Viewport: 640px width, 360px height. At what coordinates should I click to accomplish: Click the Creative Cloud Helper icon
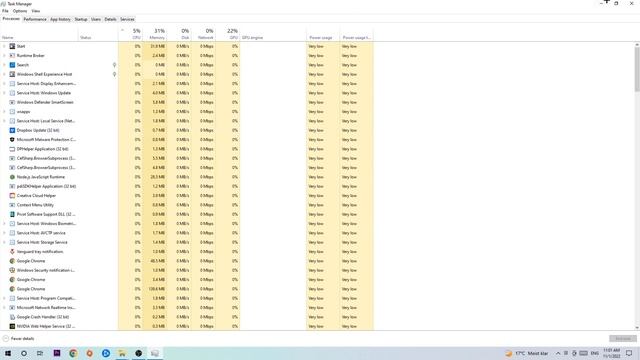point(12,196)
